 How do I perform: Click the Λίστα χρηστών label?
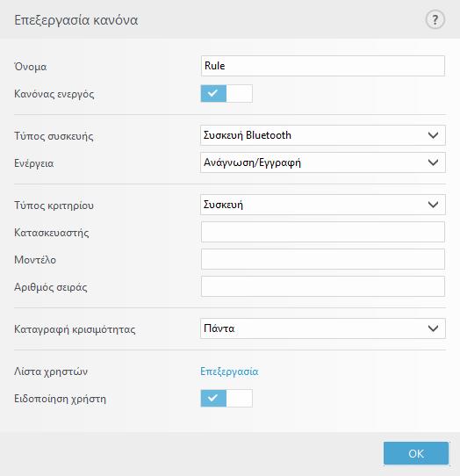click(51, 371)
